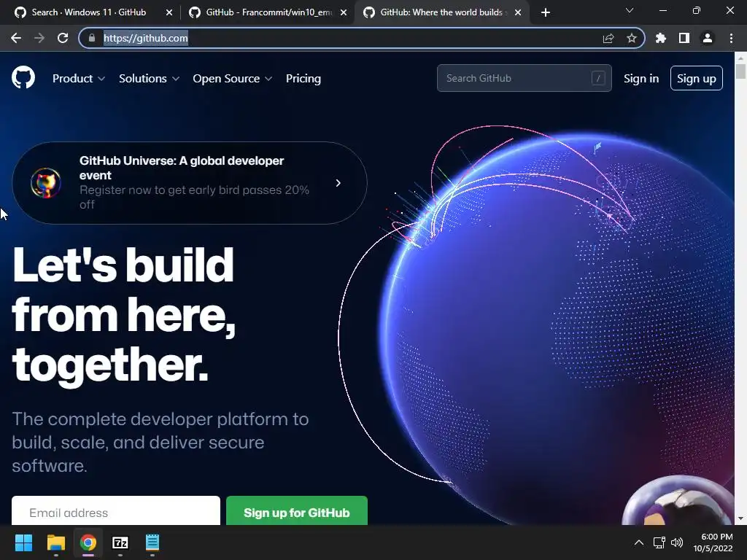Open the GitHub Universe event banner
This screenshot has height=560, width=747.
click(190, 183)
